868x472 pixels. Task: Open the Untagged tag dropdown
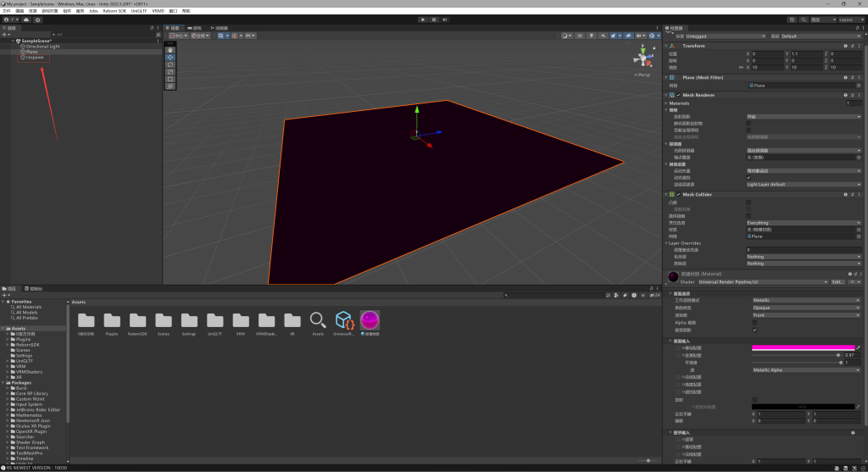pyautogui.click(x=726, y=36)
